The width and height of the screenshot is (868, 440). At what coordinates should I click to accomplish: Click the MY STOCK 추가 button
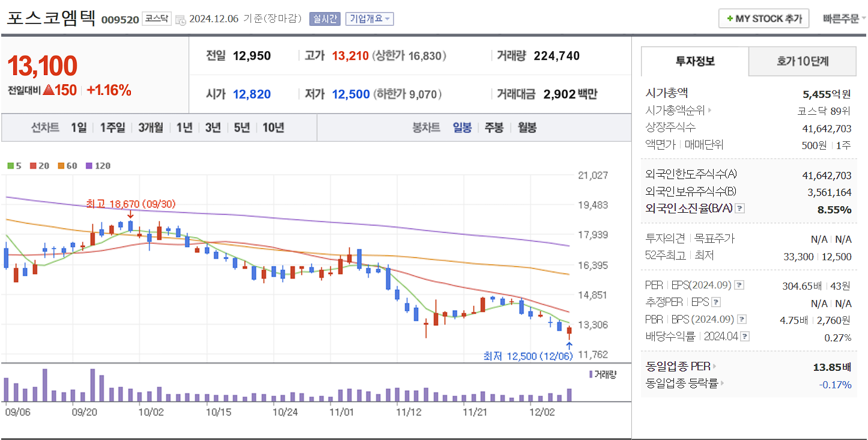763,19
